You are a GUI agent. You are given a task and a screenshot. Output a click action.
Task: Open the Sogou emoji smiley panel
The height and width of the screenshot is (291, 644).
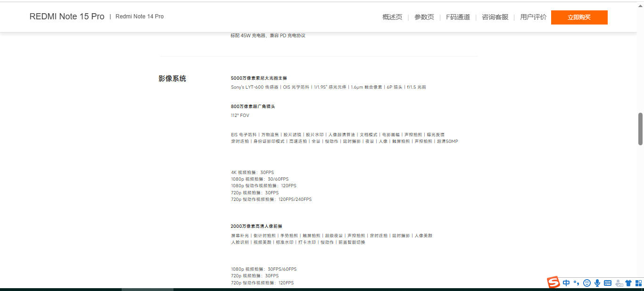pos(587,283)
